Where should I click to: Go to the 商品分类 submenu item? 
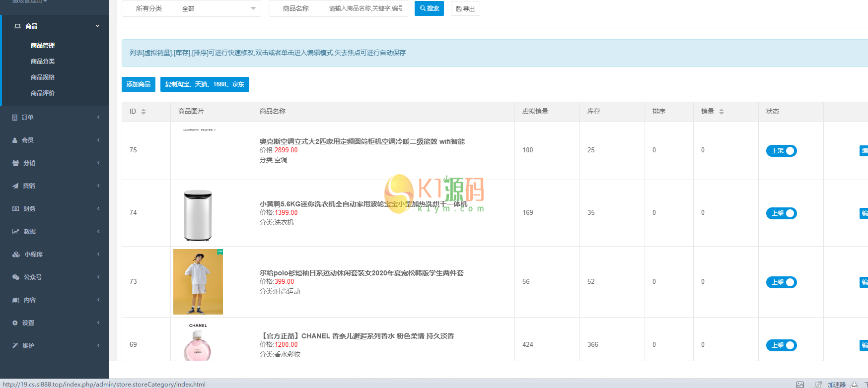tap(43, 61)
